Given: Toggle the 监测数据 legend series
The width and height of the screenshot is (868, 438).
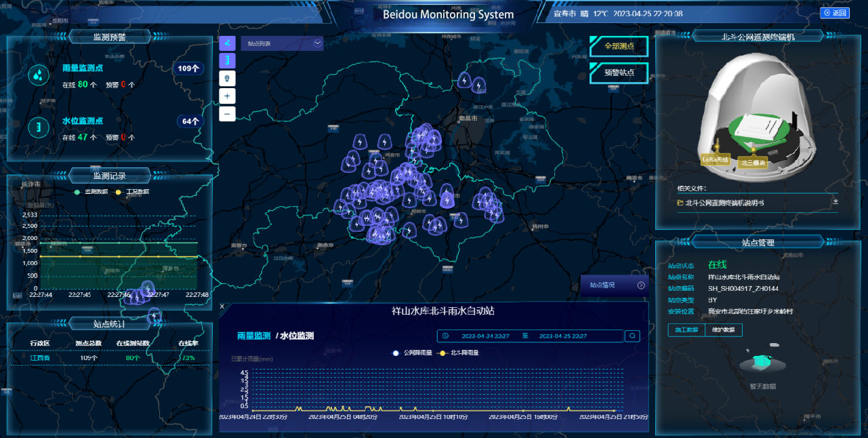Looking at the screenshot, I should coord(91,192).
